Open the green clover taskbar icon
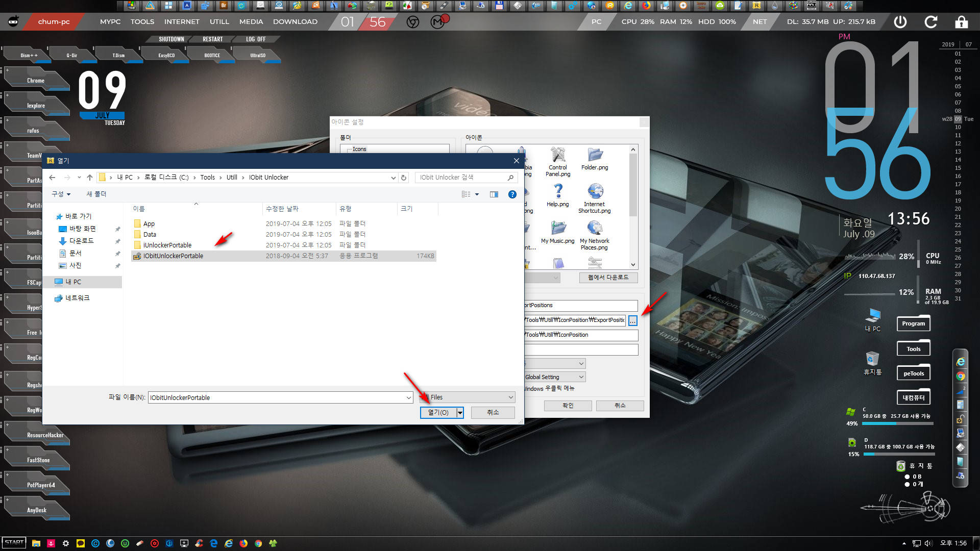 pyautogui.click(x=273, y=543)
